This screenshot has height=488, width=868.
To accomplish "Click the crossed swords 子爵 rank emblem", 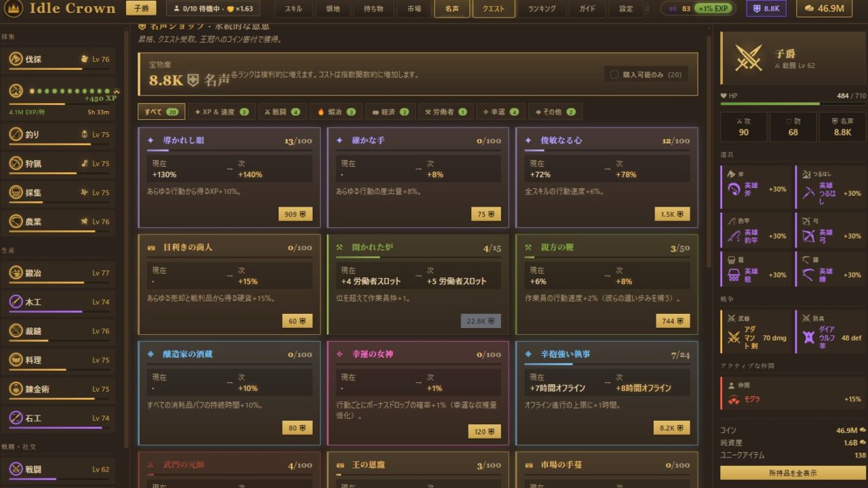I will pos(748,58).
